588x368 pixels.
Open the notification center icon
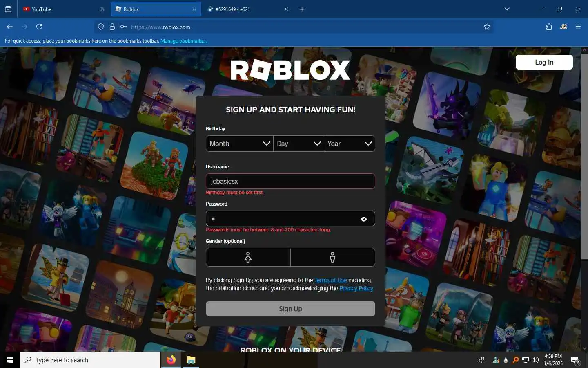tap(575, 360)
